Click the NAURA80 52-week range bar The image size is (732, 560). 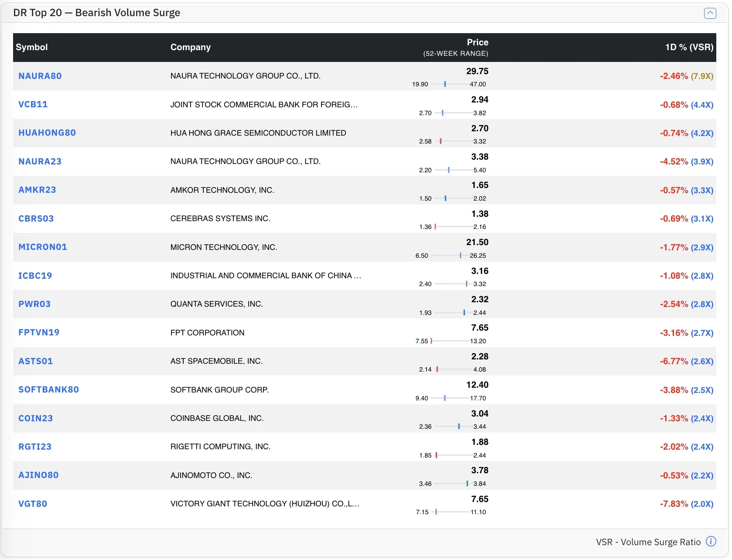point(450,84)
